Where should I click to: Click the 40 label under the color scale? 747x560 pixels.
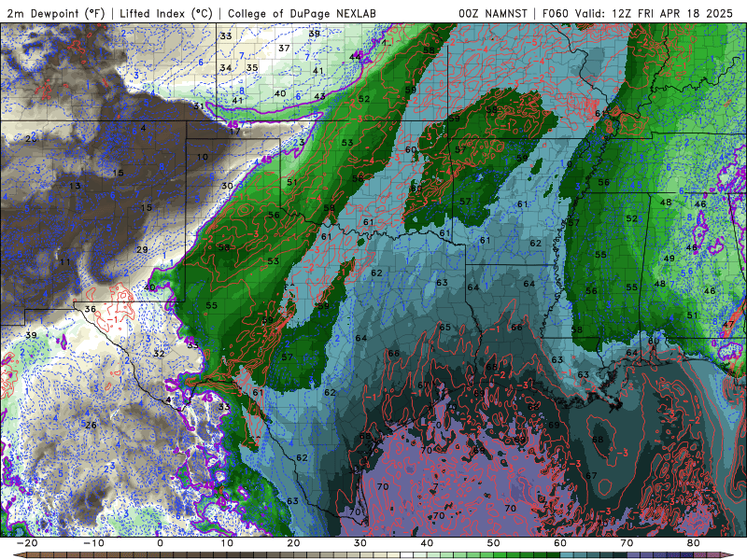tap(427, 543)
